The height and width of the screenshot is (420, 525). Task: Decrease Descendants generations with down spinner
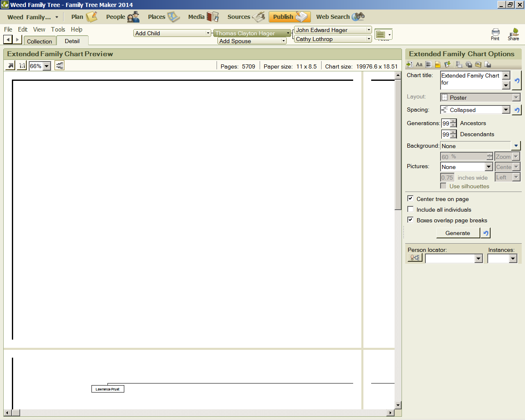(453, 136)
